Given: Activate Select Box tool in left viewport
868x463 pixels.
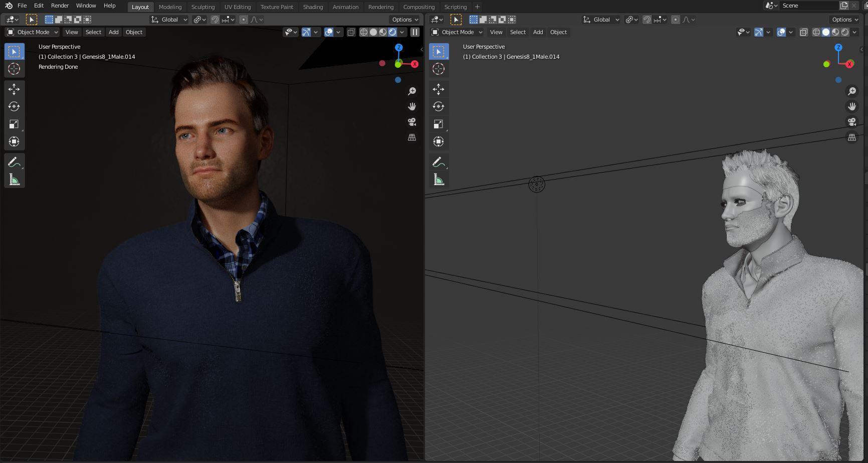Looking at the screenshot, I should click(x=14, y=51).
